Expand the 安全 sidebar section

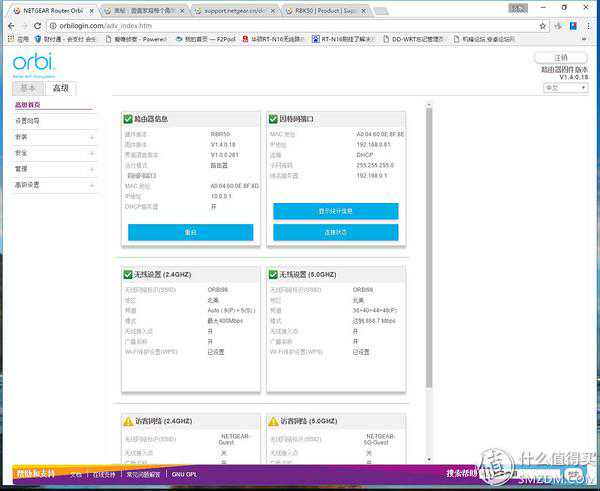[x=92, y=153]
